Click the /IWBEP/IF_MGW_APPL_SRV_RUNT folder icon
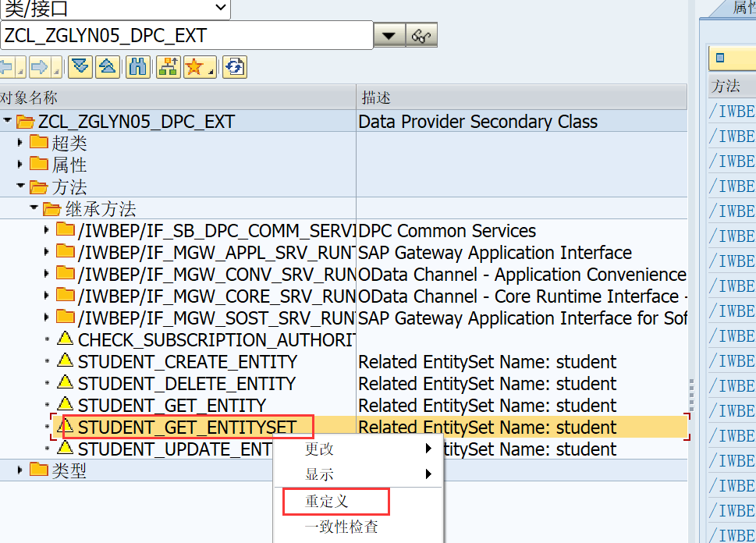This screenshot has width=756, height=543. coord(65,250)
